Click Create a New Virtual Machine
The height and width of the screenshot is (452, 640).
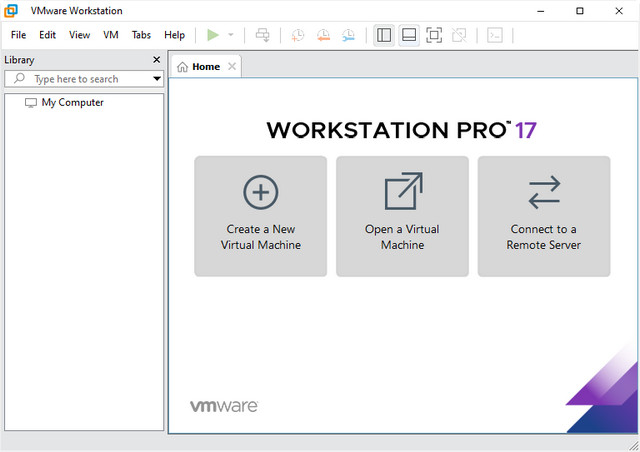260,216
